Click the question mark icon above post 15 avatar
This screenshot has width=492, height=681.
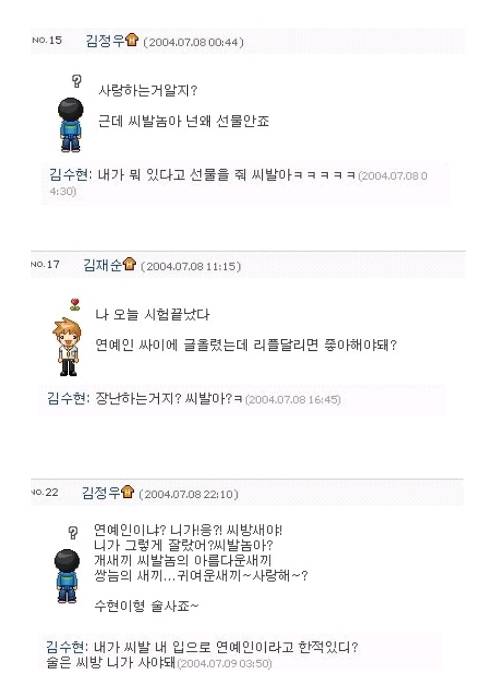coord(77,81)
